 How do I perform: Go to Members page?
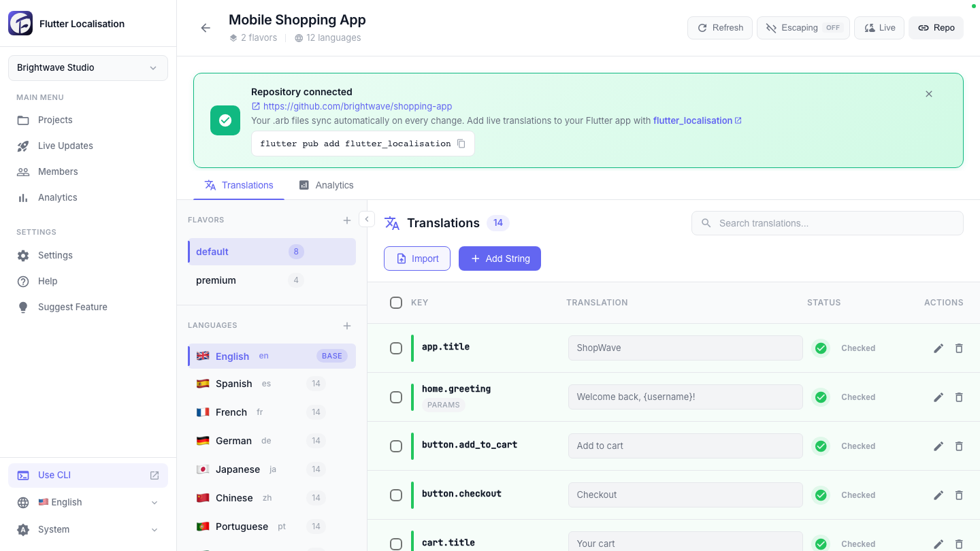88,171
